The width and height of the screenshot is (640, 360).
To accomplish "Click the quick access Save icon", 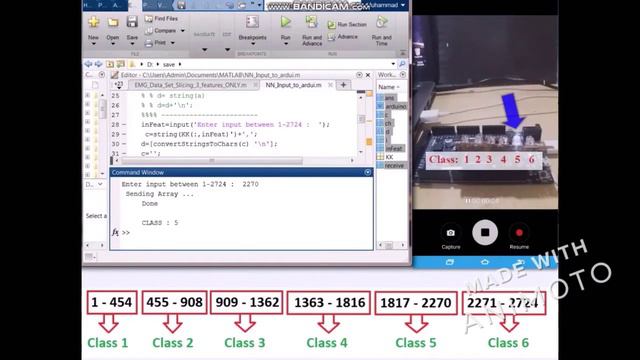I will pos(181,5).
